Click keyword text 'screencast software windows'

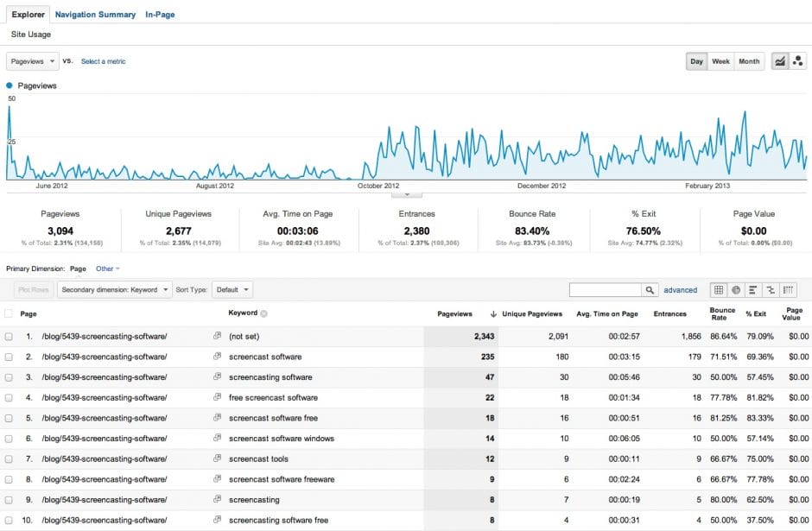point(282,439)
